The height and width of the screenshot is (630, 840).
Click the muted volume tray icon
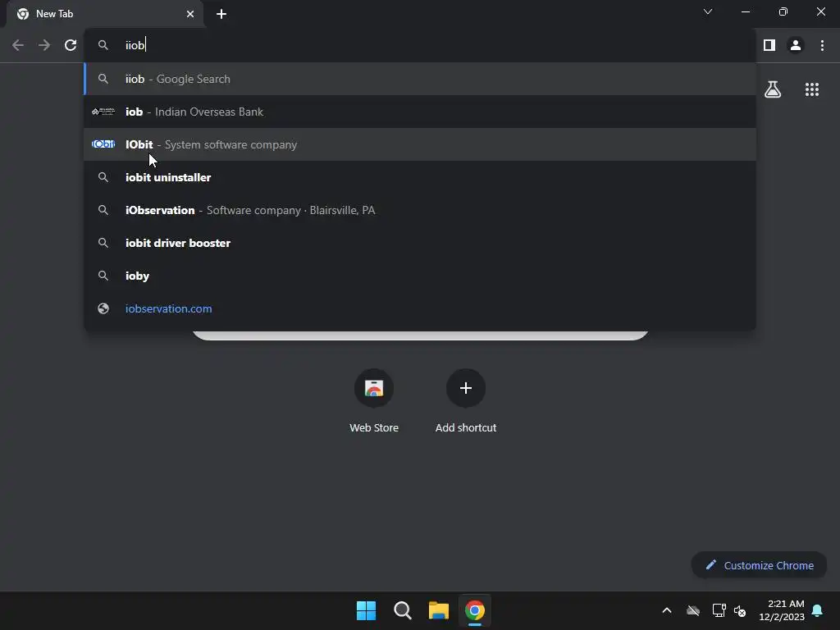pyautogui.click(x=740, y=610)
